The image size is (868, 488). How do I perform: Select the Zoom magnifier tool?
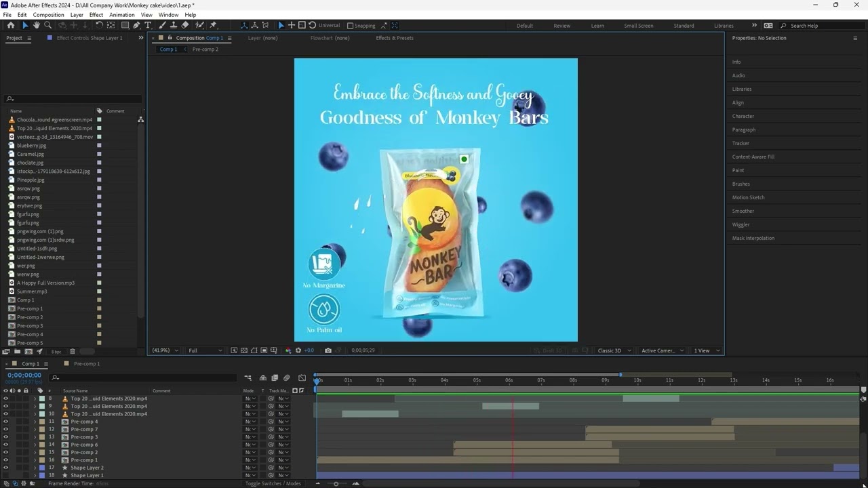click(x=47, y=25)
